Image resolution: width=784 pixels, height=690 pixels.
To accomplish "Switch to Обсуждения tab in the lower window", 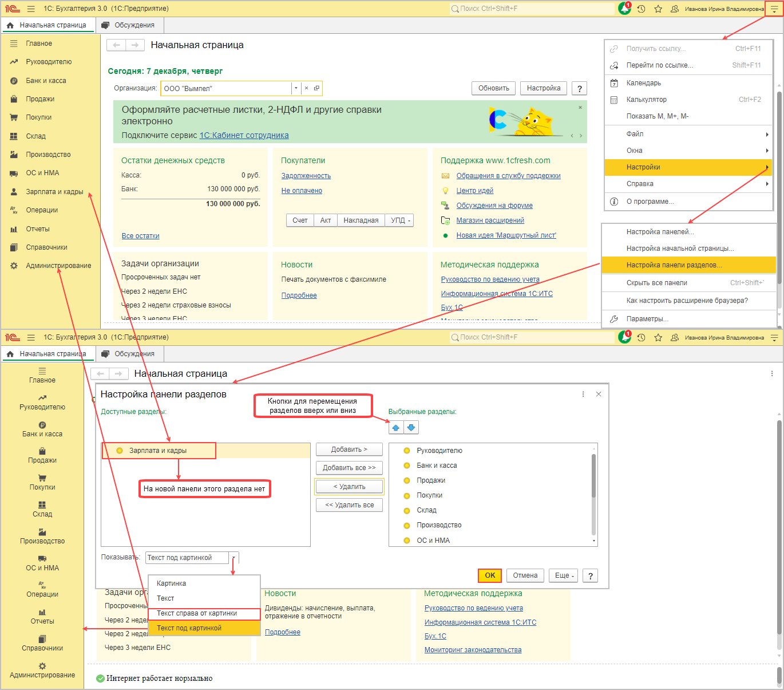I will [x=128, y=354].
